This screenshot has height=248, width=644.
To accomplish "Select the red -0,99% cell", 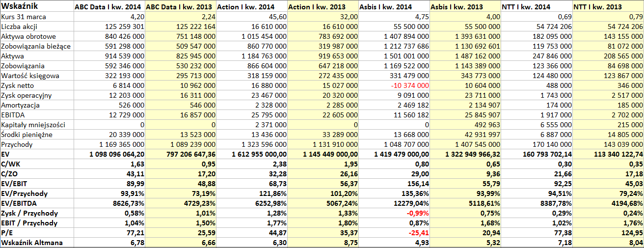I will click(394, 213).
